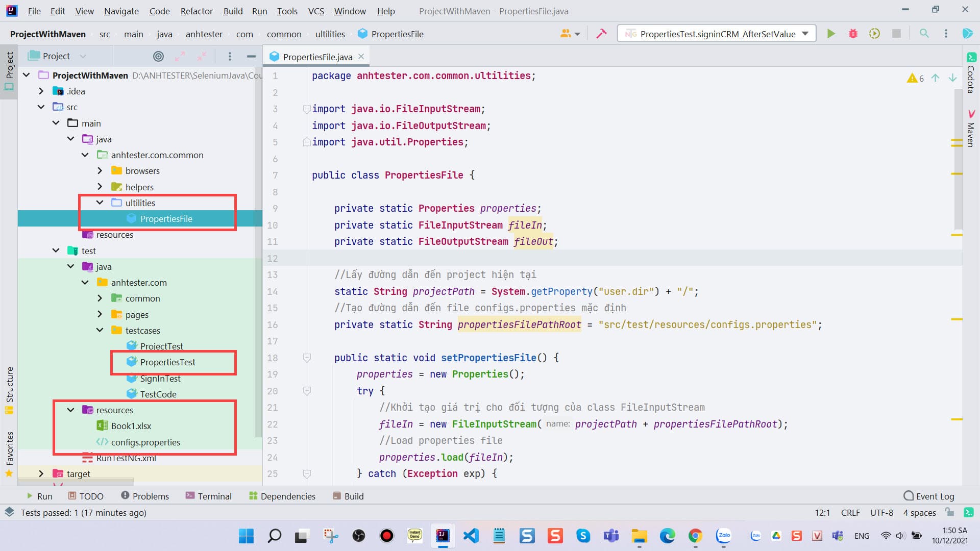Image resolution: width=980 pixels, height=551 pixels.
Task: Open Search Everywhere magnifier icon
Action: tap(924, 34)
